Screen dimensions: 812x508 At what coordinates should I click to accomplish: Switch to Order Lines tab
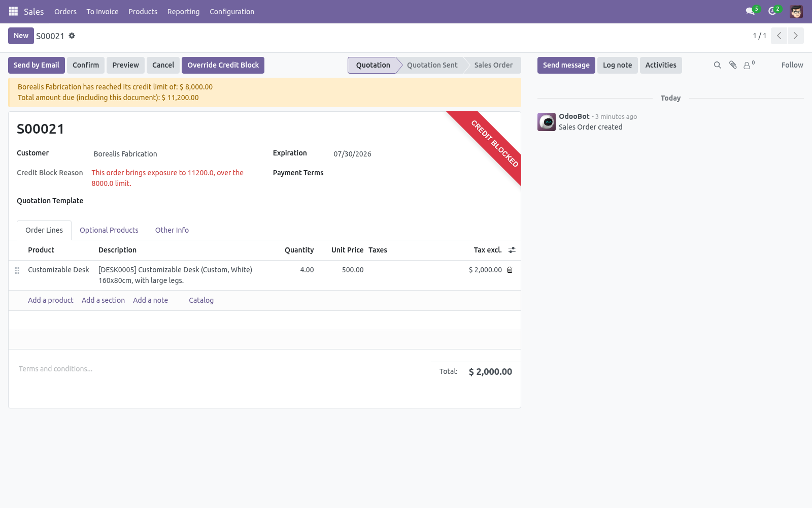[x=44, y=230]
